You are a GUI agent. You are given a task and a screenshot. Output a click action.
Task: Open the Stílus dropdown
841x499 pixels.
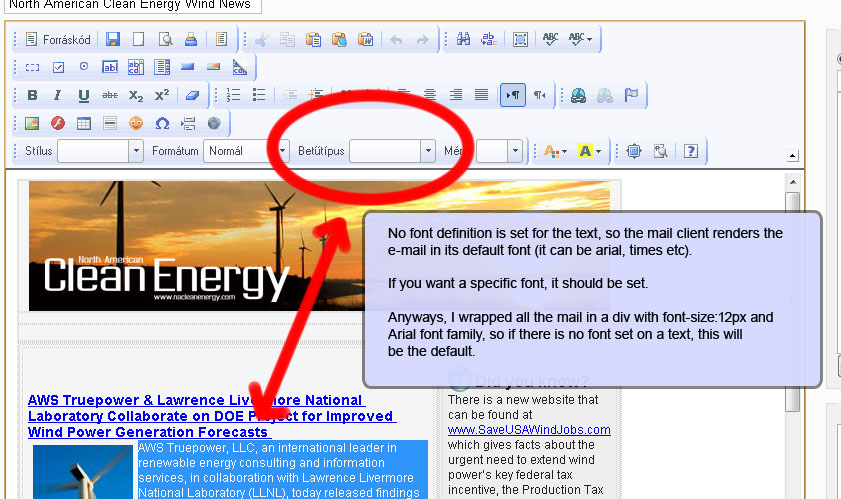click(x=136, y=151)
